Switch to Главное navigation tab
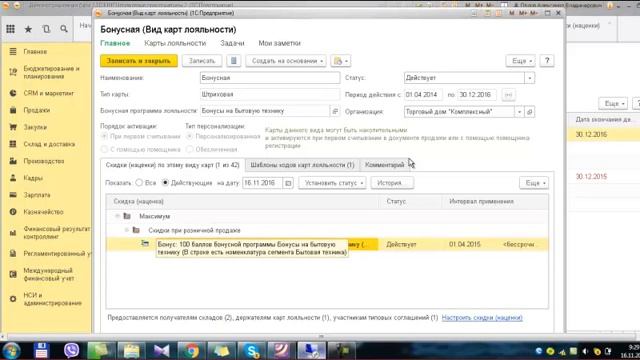Screen dimensions: 640x360 pos(115,43)
